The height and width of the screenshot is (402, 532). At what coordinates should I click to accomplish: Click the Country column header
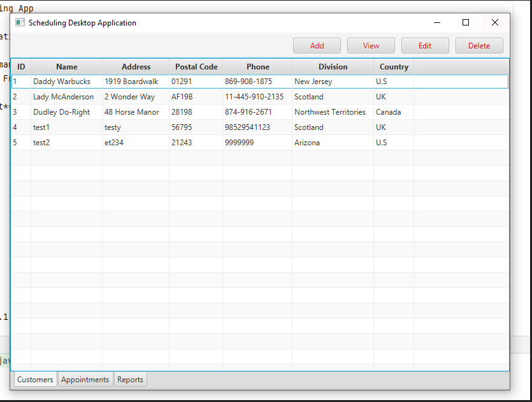coord(393,66)
